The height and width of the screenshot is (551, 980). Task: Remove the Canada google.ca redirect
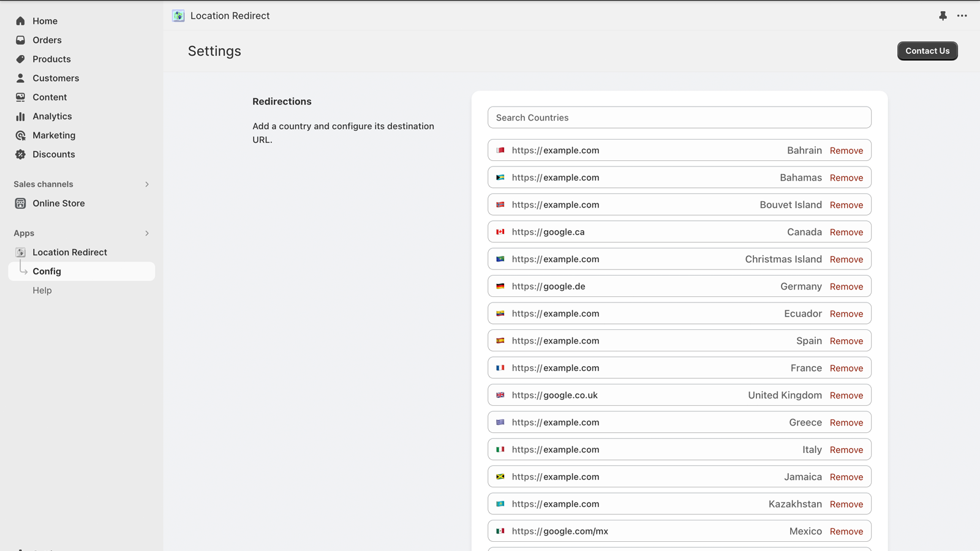click(x=846, y=232)
